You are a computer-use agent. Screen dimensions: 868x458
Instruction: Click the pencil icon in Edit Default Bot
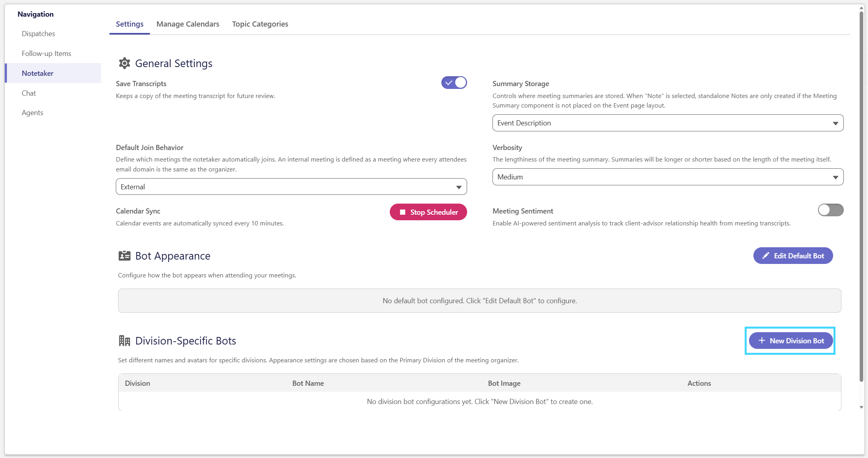(x=766, y=256)
